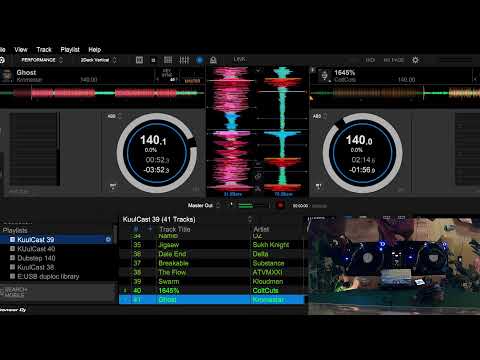Screen dimensions: 480x360
Task: Click artist Sukh Knight cell
Action: (x=271, y=245)
